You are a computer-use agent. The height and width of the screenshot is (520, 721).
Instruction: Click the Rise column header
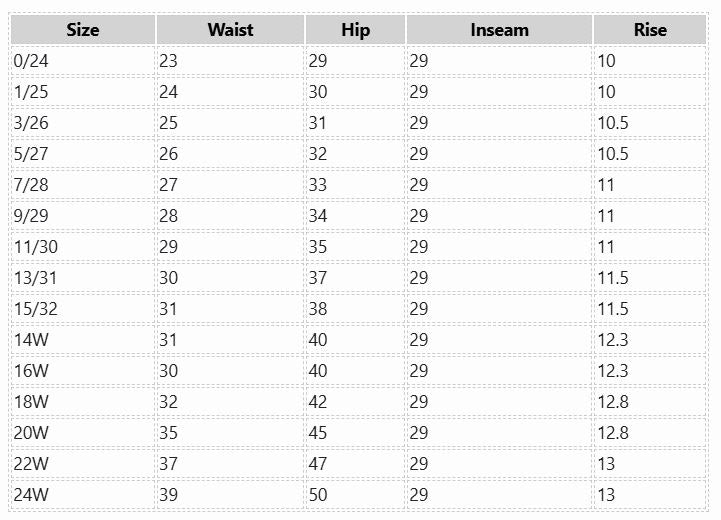click(x=650, y=30)
